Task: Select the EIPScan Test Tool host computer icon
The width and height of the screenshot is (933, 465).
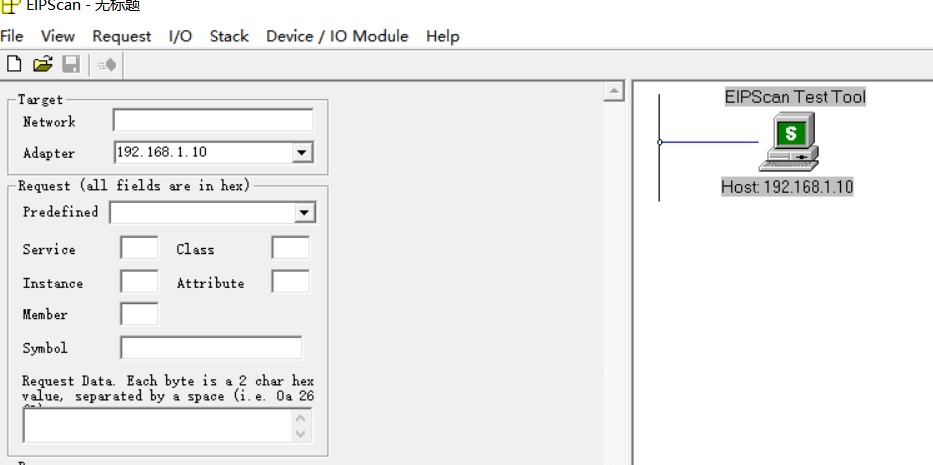Action: pos(790,143)
